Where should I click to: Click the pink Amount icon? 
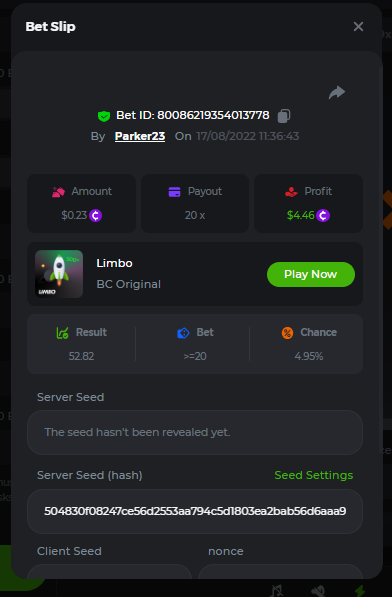(x=58, y=192)
